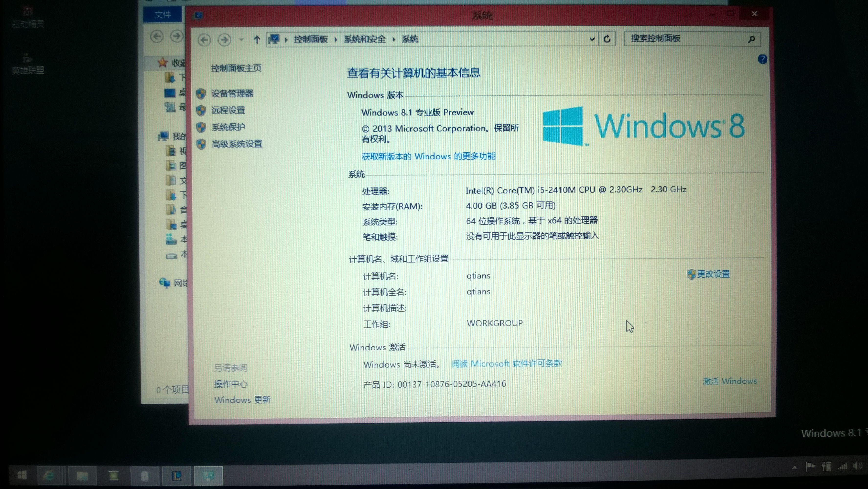
Task: Open System protection (系统保护)
Action: 228,127
